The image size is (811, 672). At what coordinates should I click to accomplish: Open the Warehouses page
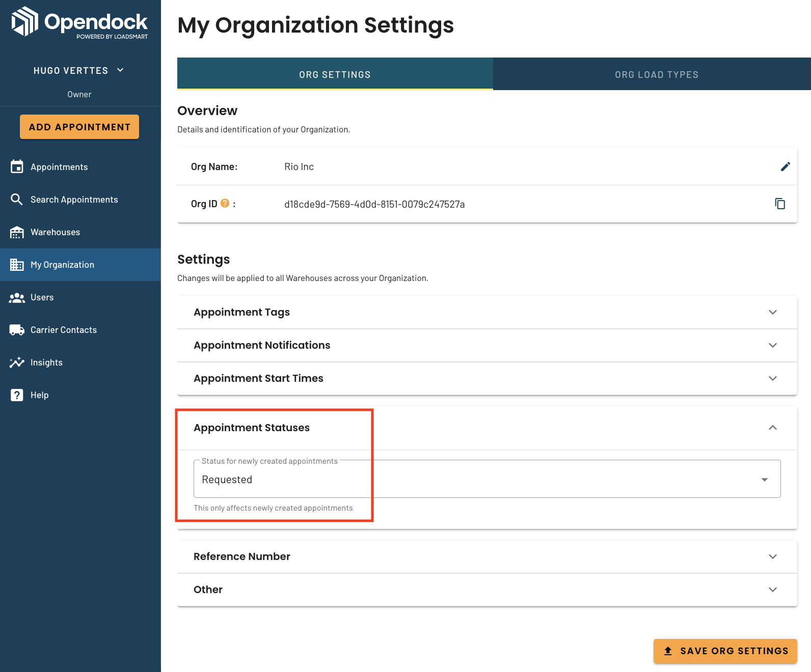point(80,232)
